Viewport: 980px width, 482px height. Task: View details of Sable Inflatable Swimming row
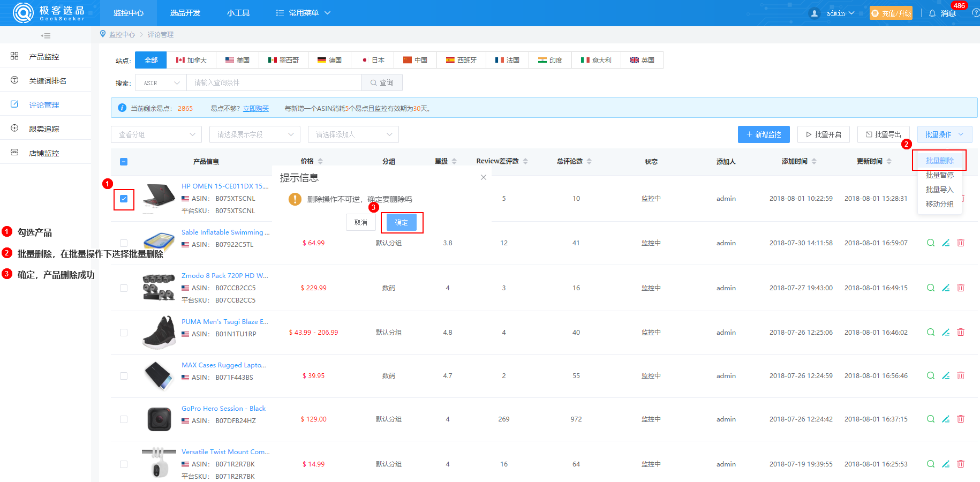[x=931, y=243]
